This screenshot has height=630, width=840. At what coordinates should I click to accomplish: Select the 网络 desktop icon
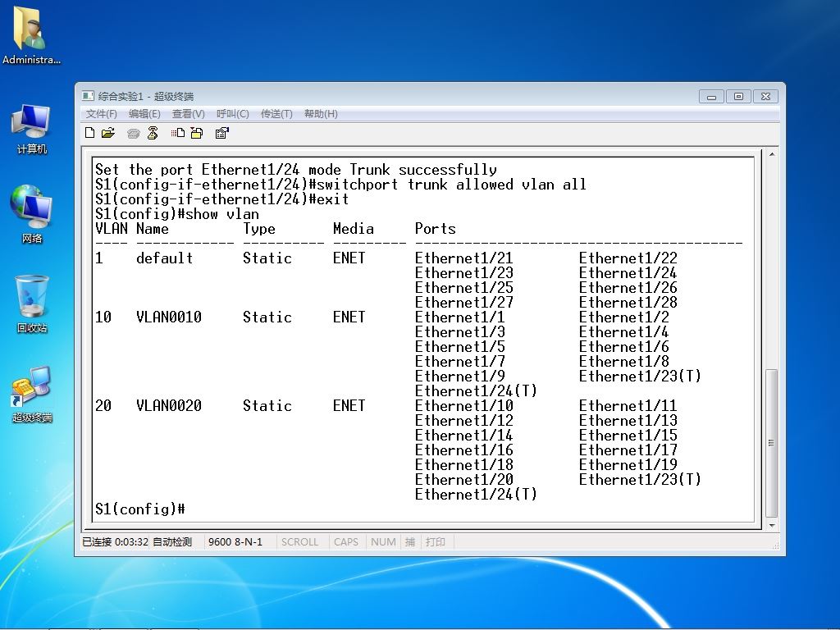32,214
